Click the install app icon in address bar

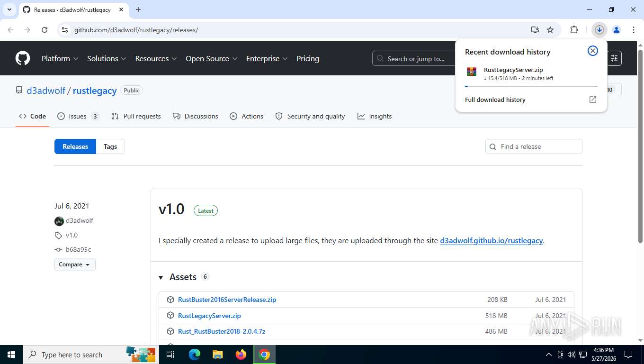click(x=535, y=30)
